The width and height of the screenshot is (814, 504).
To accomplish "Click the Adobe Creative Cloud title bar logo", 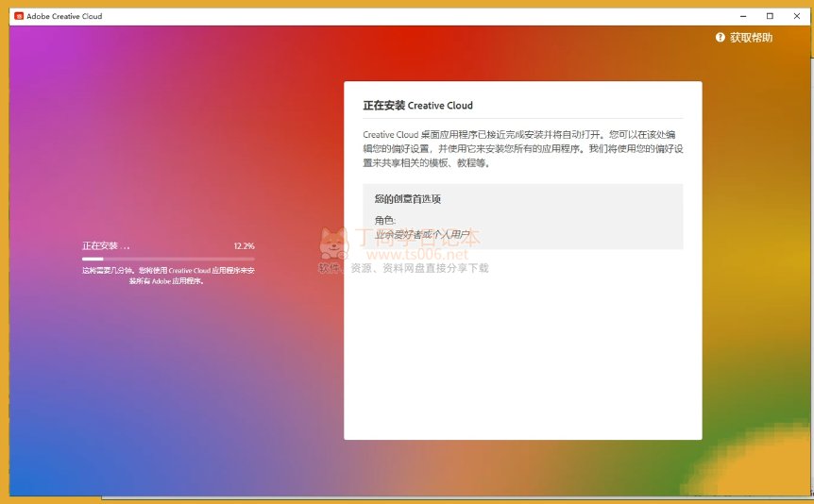I will pos(19,16).
